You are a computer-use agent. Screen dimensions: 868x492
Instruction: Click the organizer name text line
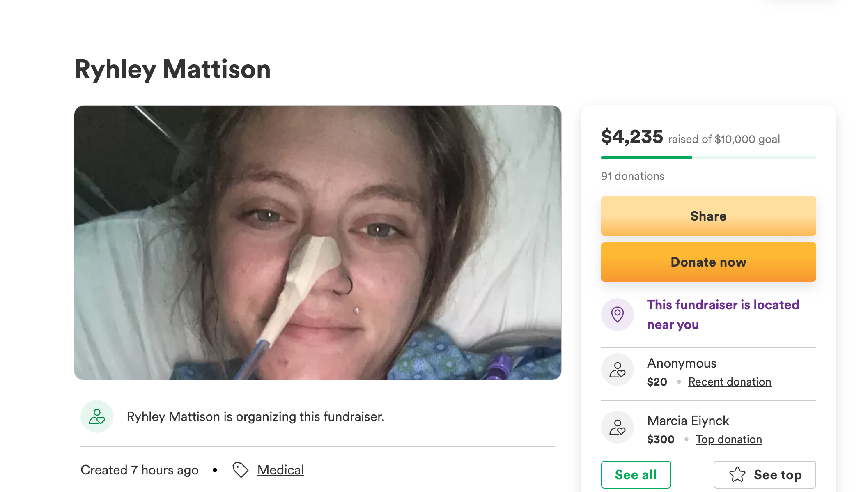(255, 416)
